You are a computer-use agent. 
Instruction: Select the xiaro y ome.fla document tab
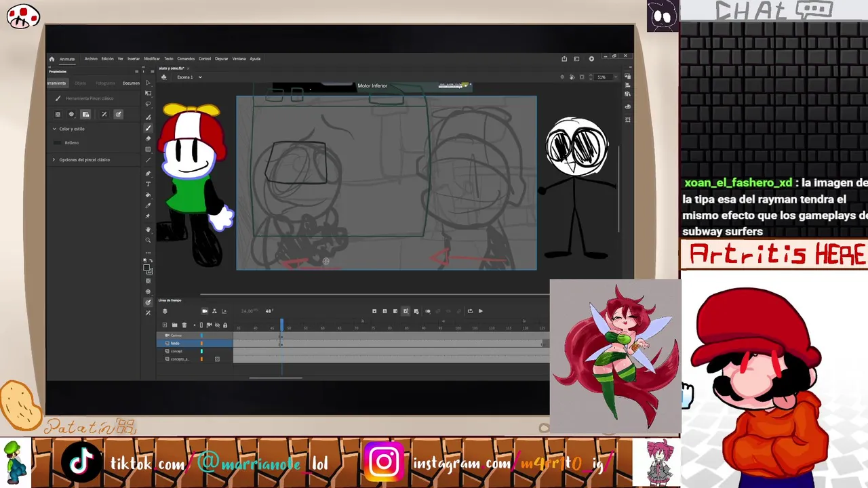click(172, 68)
